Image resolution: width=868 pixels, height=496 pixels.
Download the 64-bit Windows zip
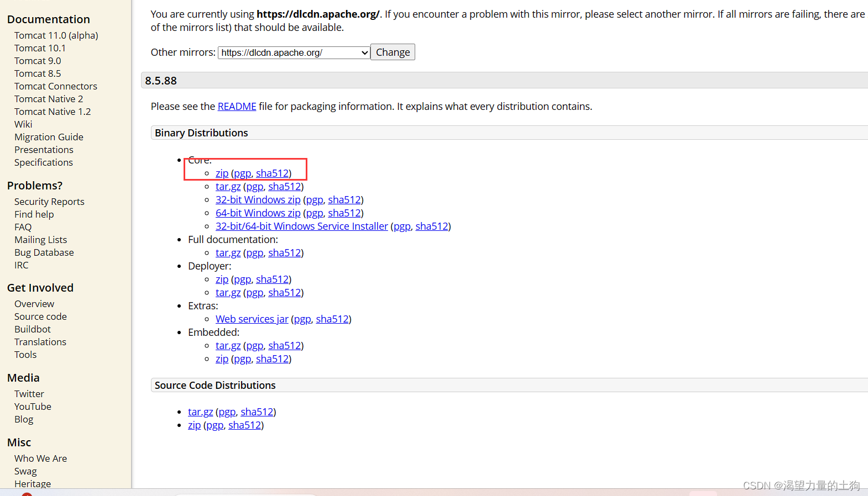(x=258, y=213)
